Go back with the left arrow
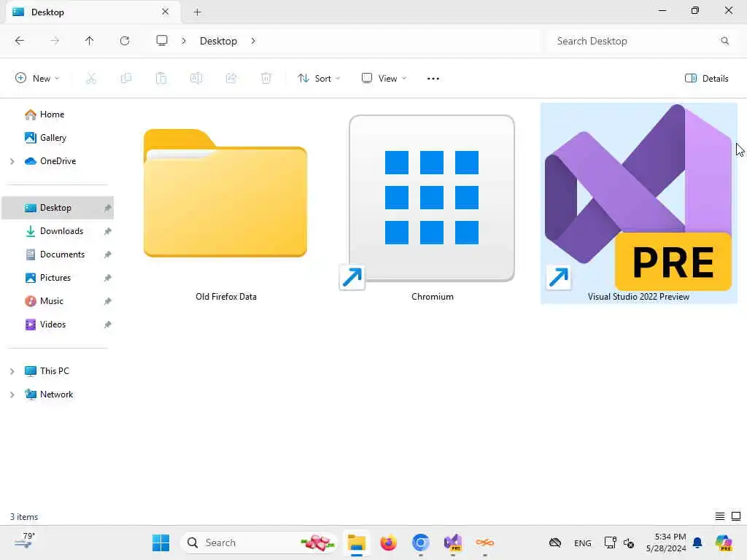 pos(20,41)
